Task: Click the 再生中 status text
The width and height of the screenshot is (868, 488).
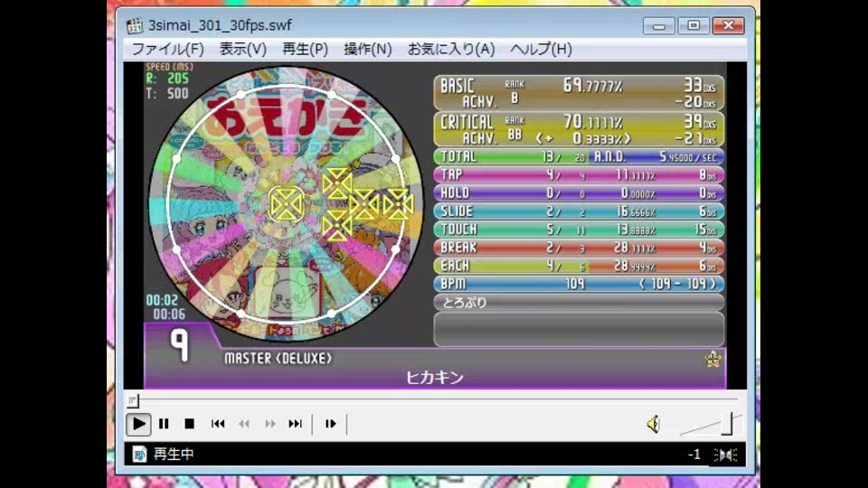Action: pyautogui.click(x=174, y=455)
